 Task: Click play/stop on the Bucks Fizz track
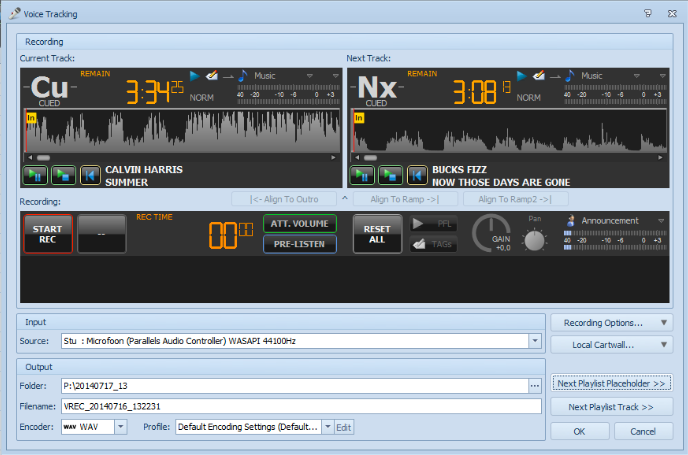pyautogui.click(x=390, y=176)
